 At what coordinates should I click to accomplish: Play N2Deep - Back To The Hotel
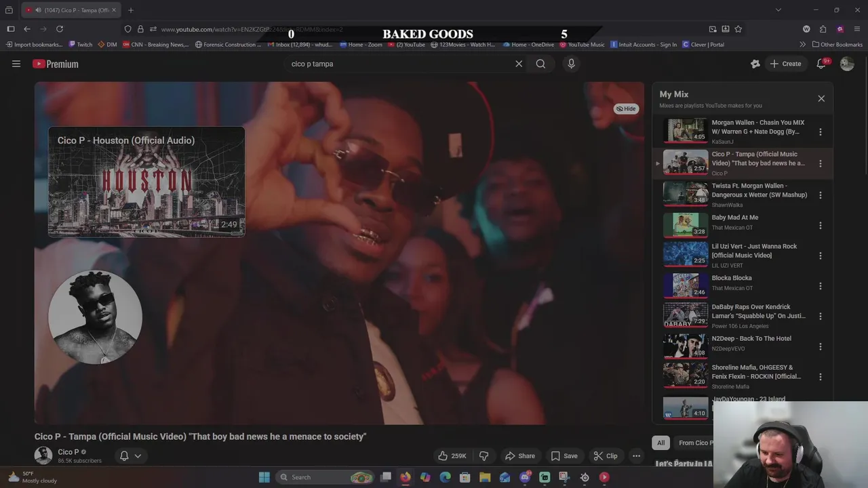736,346
